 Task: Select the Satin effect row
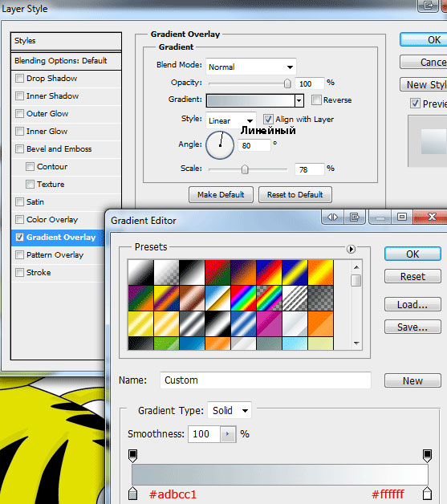pos(66,202)
